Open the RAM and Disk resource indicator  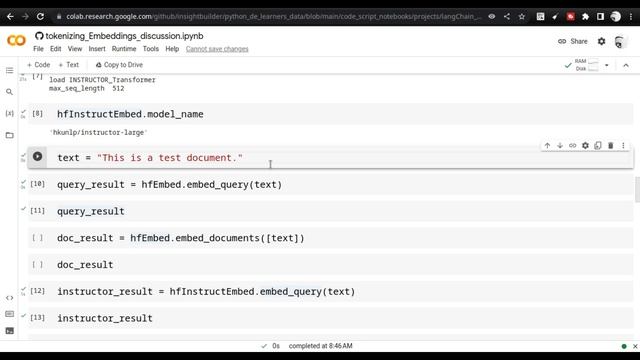(x=586, y=65)
